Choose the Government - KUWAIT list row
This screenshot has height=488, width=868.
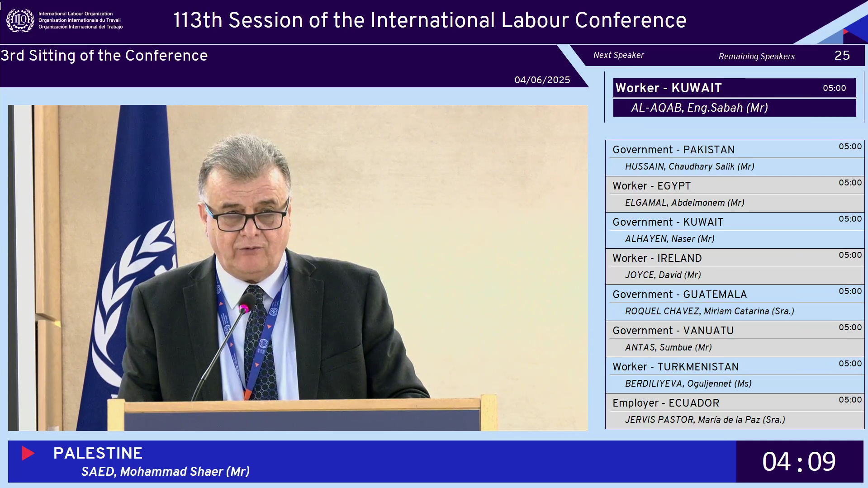tap(734, 230)
